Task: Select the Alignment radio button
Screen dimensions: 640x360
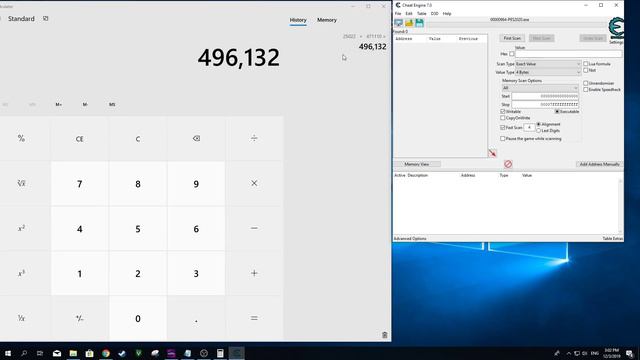Action: (539, 124)
